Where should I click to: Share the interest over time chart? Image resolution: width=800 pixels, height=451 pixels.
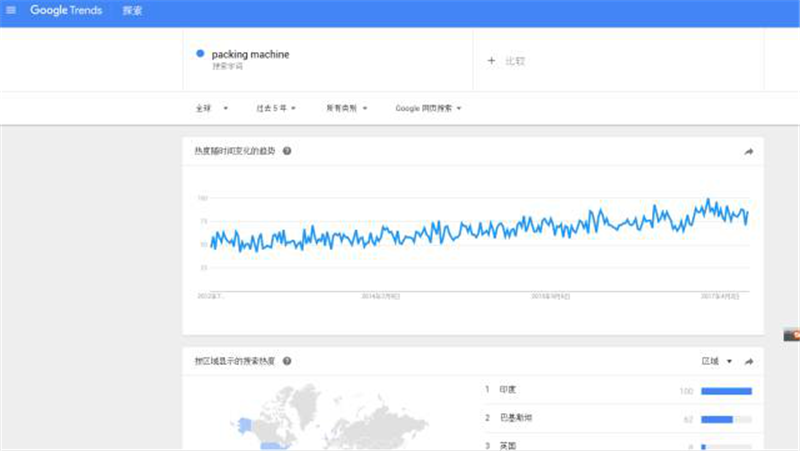(748, 152)
